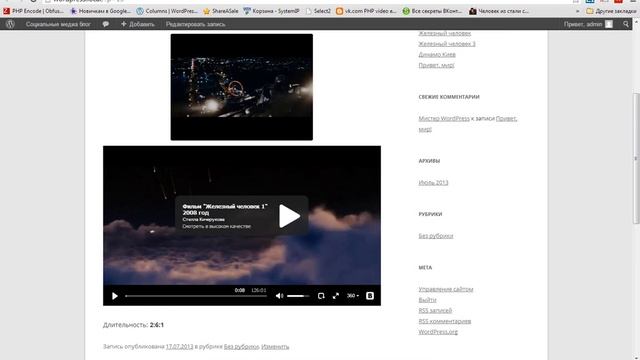Mute the video with the speaker icon
The width and height of the screenshot is (640, 360).
pos(279,296)
